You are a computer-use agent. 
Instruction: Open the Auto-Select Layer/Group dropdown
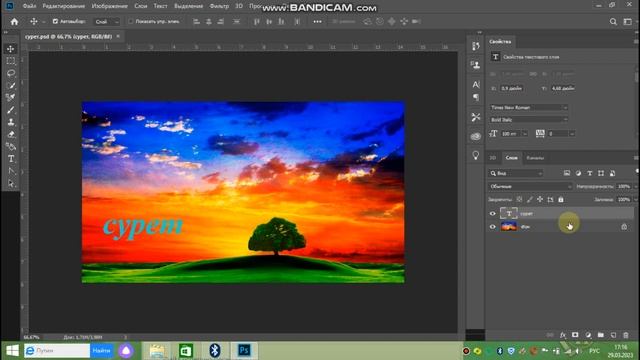(107, 22)
